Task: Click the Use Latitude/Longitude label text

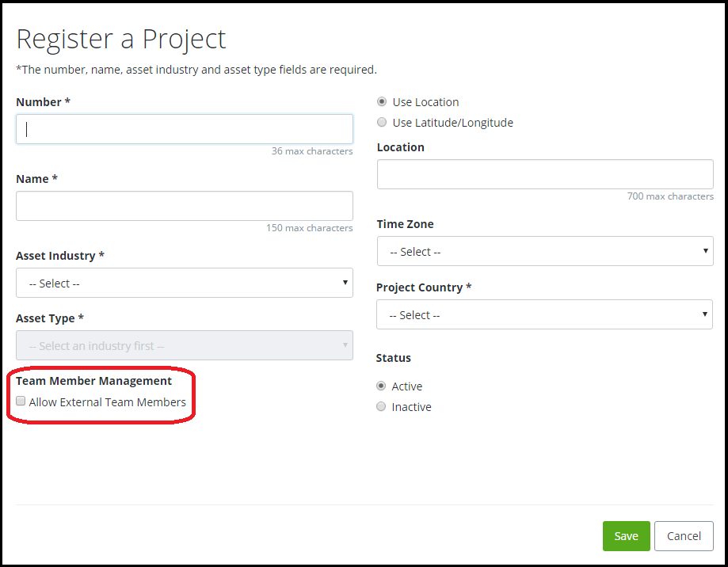Action: [x=452, y=123]
